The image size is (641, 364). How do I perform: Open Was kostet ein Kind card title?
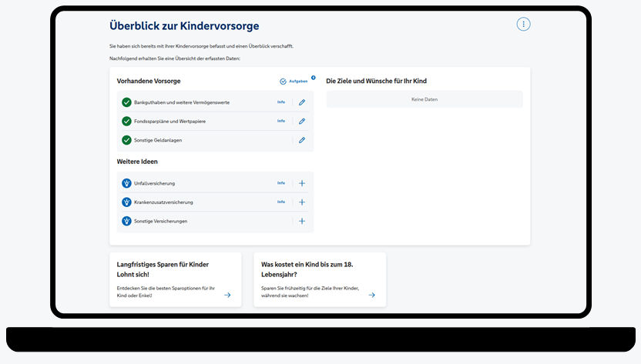pyautogui.click(x=307, y=269)
